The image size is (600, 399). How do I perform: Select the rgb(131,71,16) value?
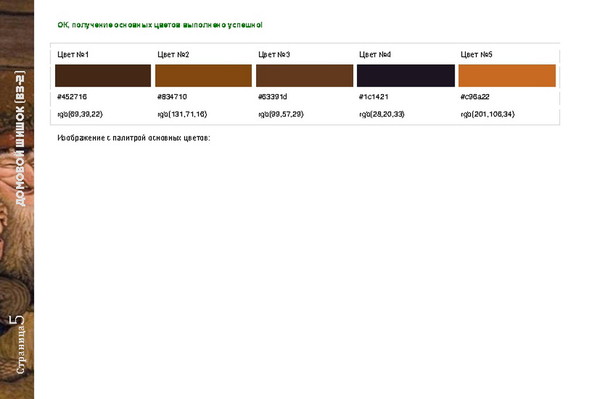coord(182,114)
